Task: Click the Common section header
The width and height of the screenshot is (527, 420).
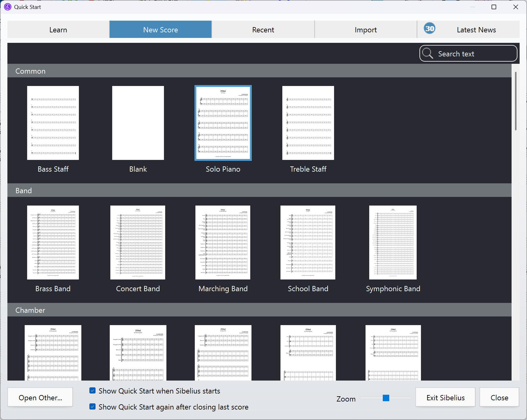Action: tap(259, 71)
